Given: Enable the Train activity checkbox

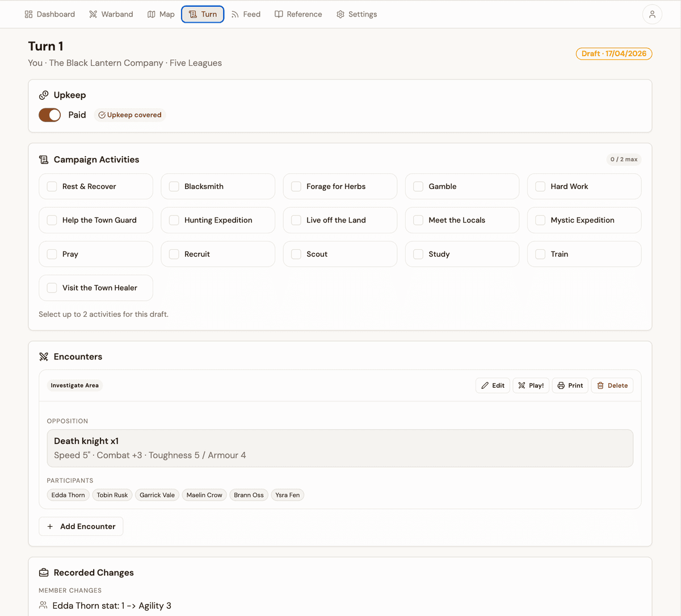Looking at the screenshot, I should [x=540, y=254].
